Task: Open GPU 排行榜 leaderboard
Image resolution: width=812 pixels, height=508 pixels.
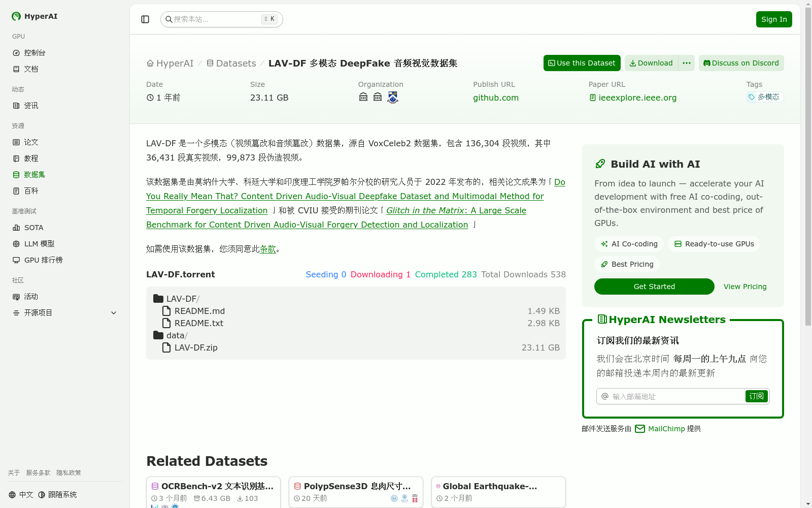Action: click(x=65, y=260)
